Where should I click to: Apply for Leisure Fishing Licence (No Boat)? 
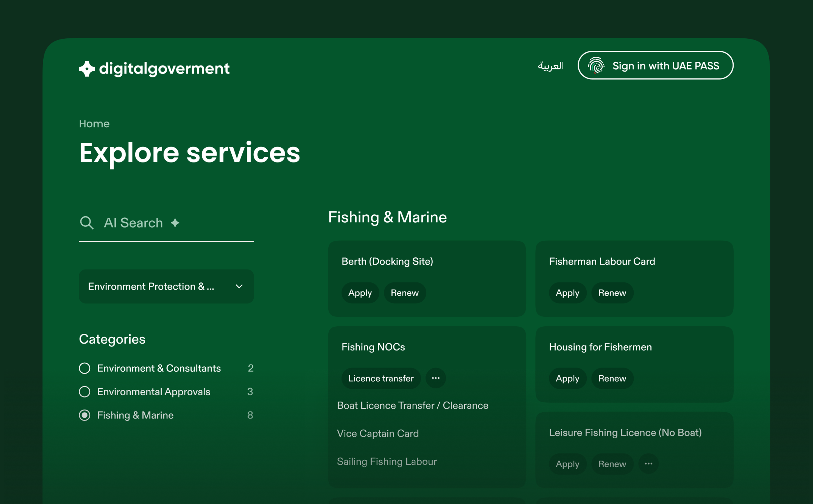tap(567, 464)
